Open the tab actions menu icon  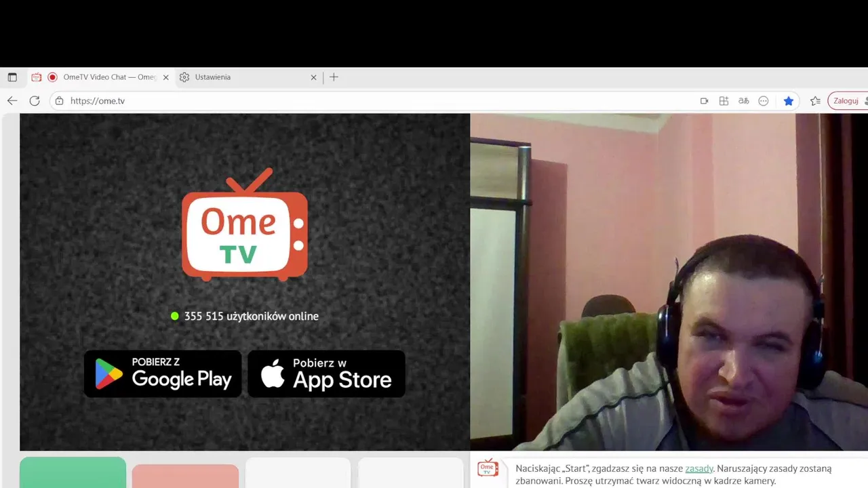click(12, 77)
